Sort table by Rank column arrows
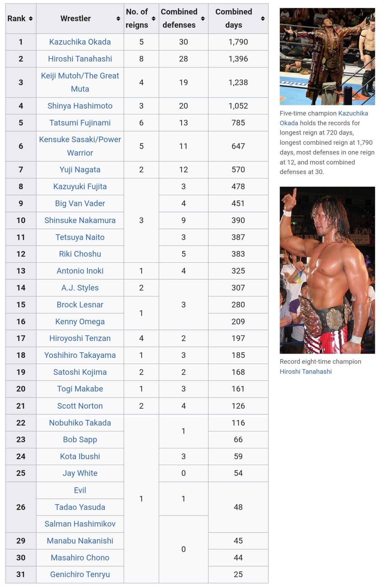The image size is (383, 588). [31, 18]
